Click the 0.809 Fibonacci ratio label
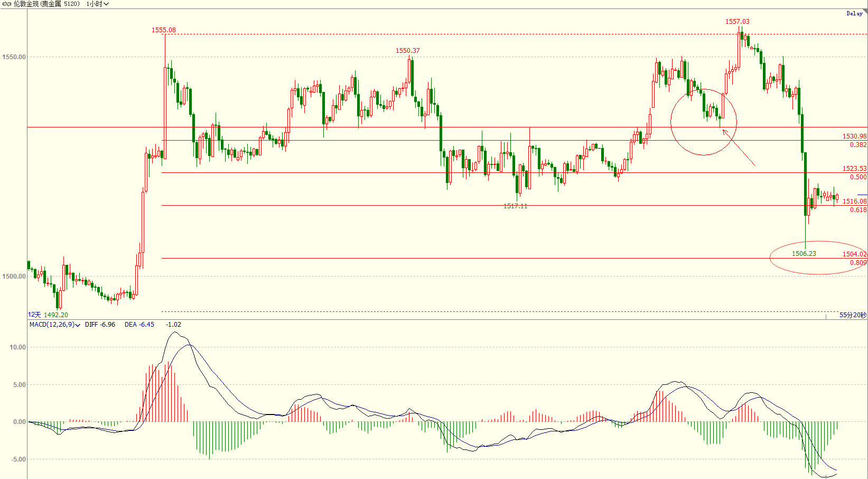The width and height of the screenshot is (868, 479). [x=858, y=263]
